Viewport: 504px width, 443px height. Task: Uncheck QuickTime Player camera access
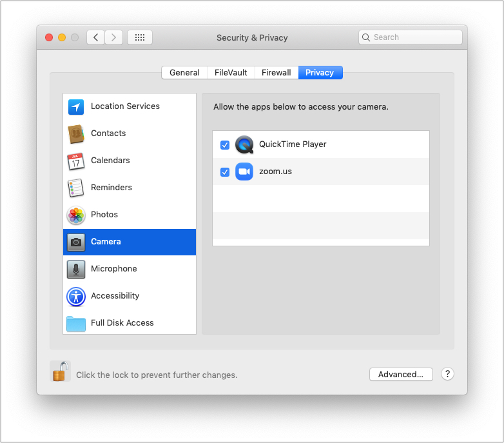click(x=225, y=145)
